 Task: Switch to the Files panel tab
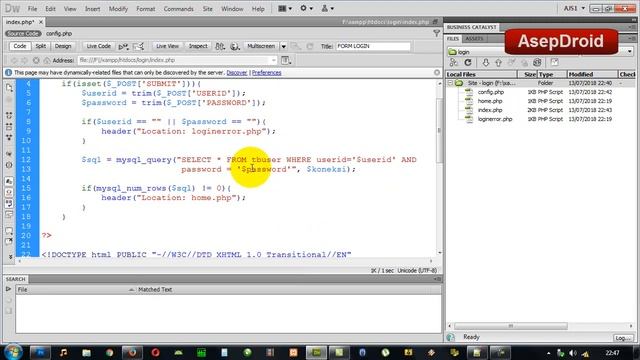pyautogui.click(x=453, y=38)
